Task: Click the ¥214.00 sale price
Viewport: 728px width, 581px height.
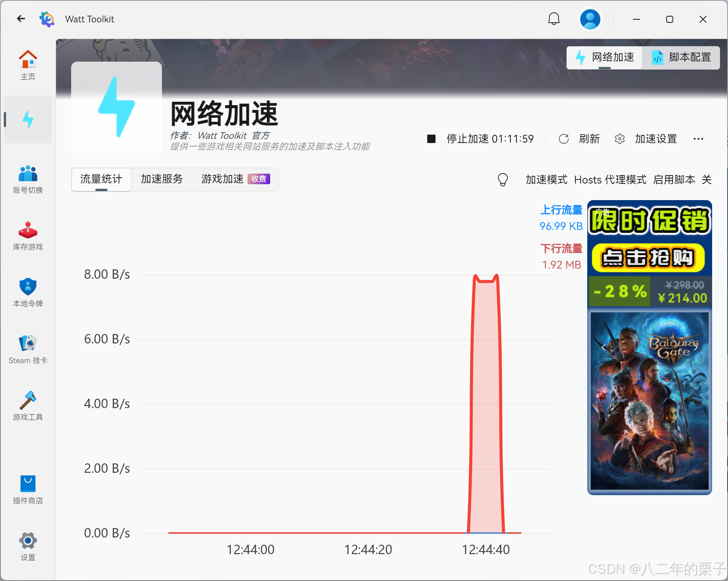Action: [682, 298]
